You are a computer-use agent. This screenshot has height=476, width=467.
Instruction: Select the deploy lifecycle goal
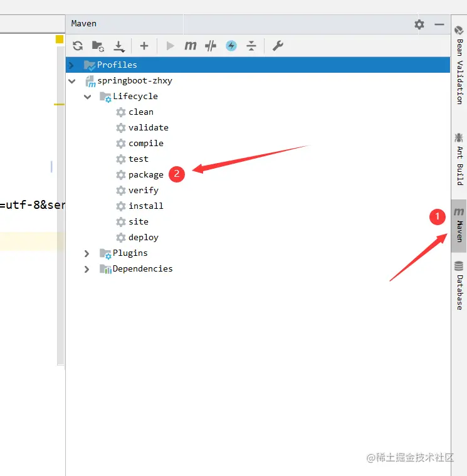144,238
